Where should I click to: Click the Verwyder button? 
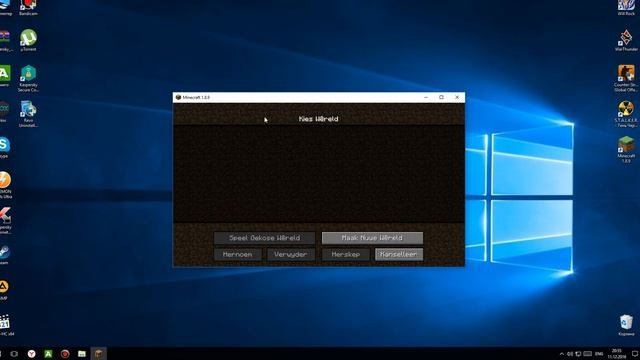point(291,254)
